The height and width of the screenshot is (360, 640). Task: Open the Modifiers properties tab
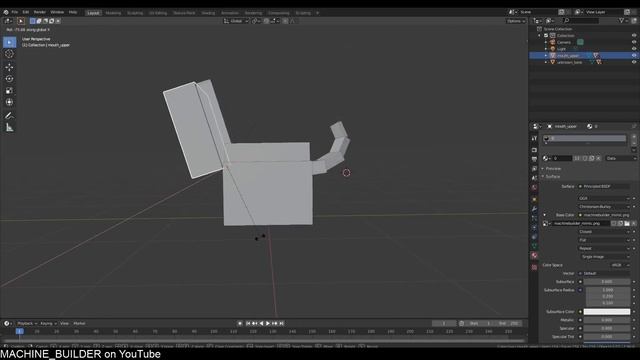(x=534, y=209)
